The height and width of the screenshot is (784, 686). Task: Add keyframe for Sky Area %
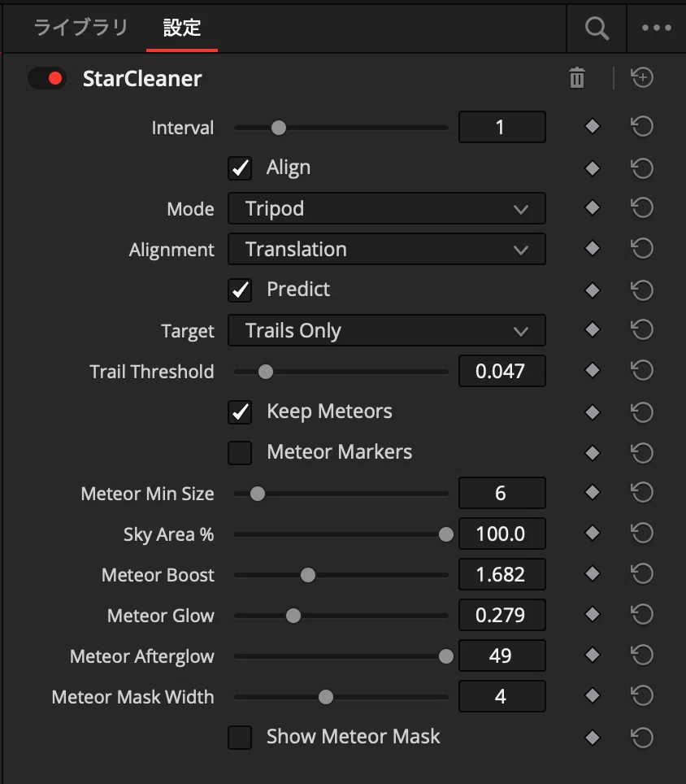pos(593,533)
